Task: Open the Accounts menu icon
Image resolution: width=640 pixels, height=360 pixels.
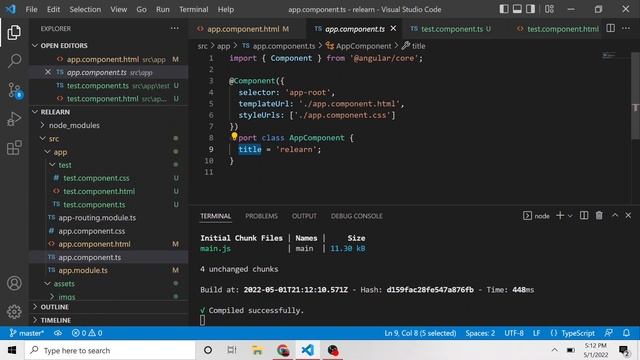Action: pos(14,283)
